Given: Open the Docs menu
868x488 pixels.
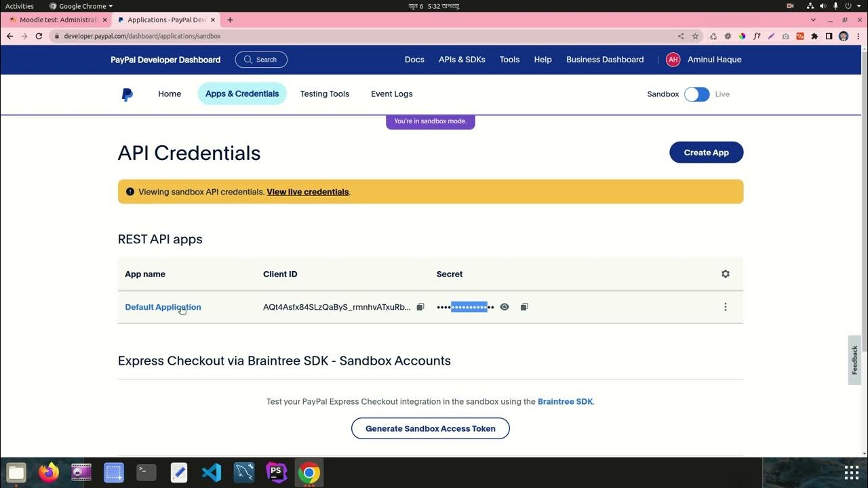Looking at the screenshot, I should pos(414,60).
